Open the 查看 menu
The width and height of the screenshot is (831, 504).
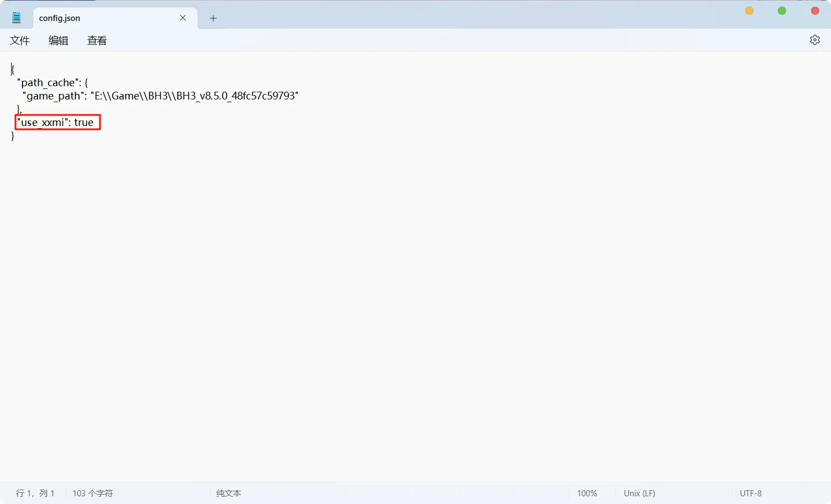(97, 40)
